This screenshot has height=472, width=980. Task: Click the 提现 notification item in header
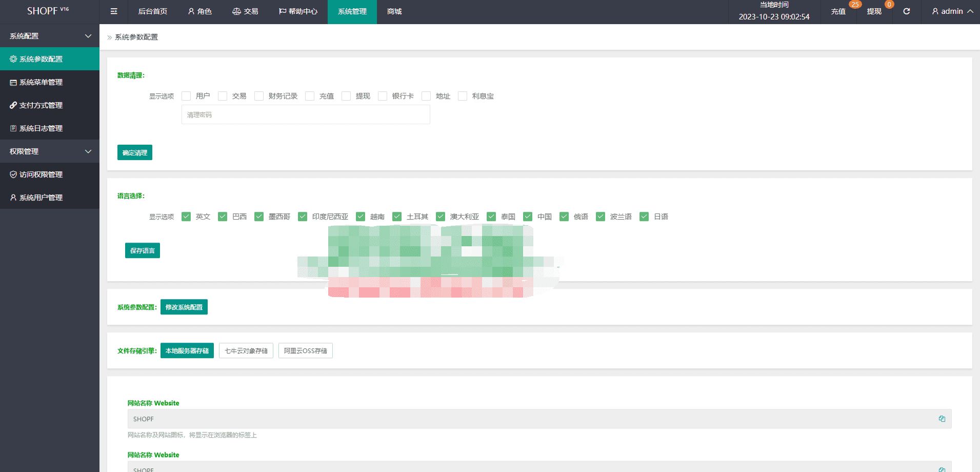click(874, 11)
